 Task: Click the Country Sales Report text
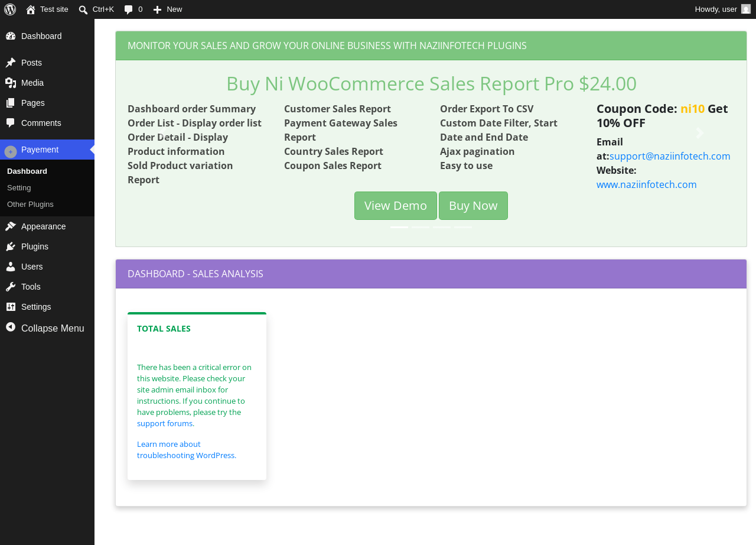point(334,151)
